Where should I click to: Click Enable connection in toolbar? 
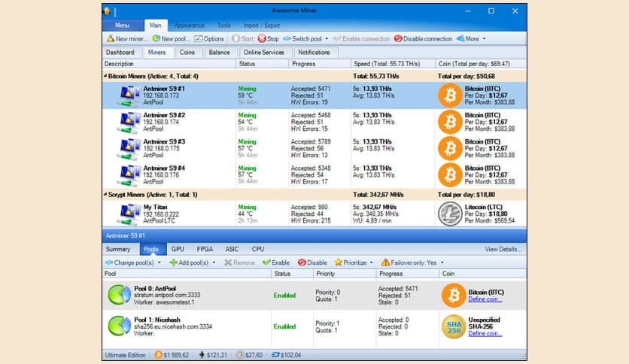(x=361, y=38)
